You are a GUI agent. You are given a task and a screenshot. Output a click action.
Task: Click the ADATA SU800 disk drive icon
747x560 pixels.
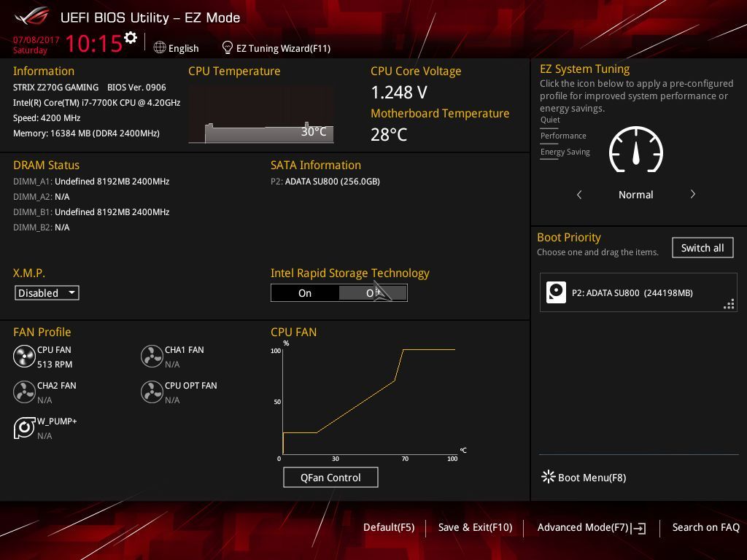[x=556, y=292]
